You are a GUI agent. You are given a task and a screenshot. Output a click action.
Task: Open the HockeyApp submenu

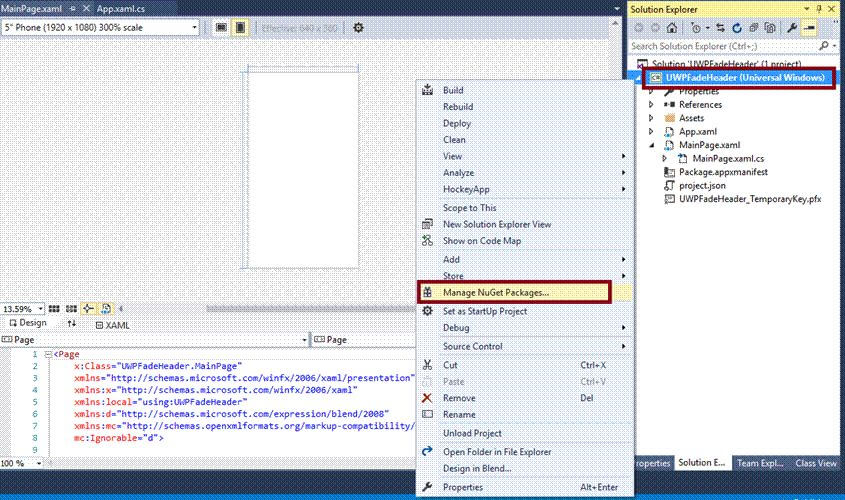coord(525,189)
